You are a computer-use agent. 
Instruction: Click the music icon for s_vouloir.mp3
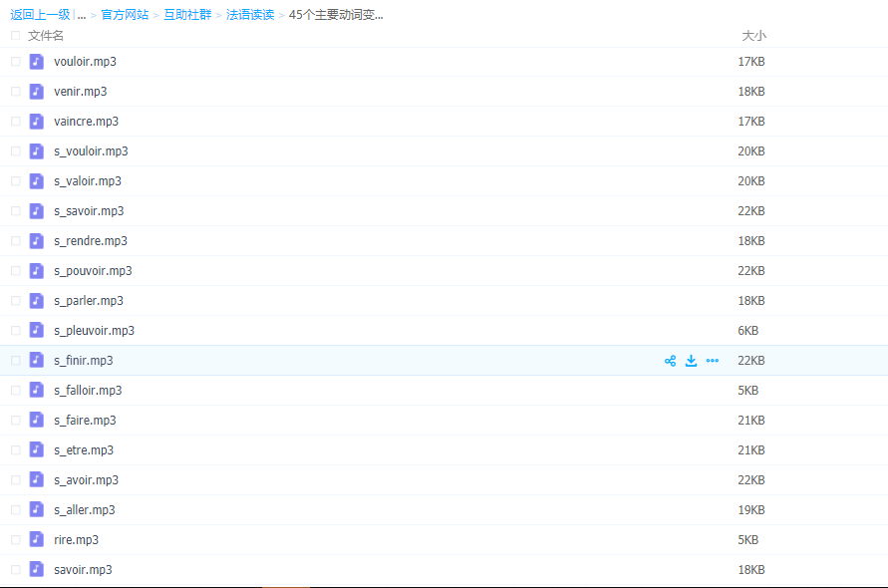click(x=36, y=151)
